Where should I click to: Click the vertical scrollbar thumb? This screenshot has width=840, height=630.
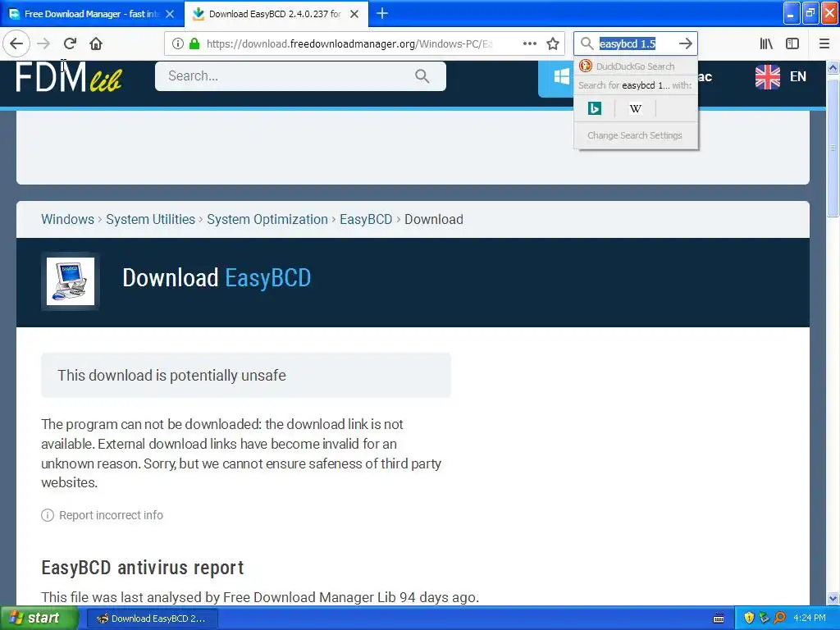pos(833,148)
